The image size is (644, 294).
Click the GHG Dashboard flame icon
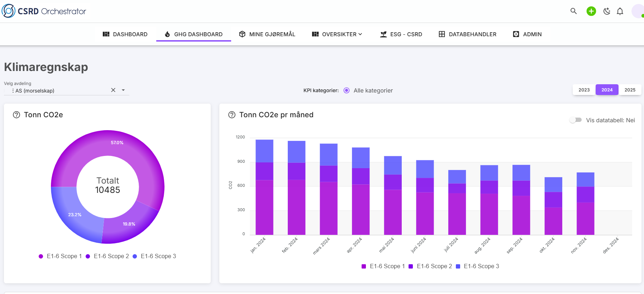pos(167,34)
